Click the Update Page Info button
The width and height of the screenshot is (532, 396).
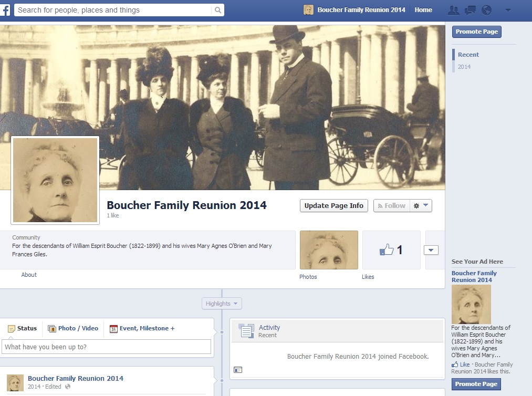[334, 206]
